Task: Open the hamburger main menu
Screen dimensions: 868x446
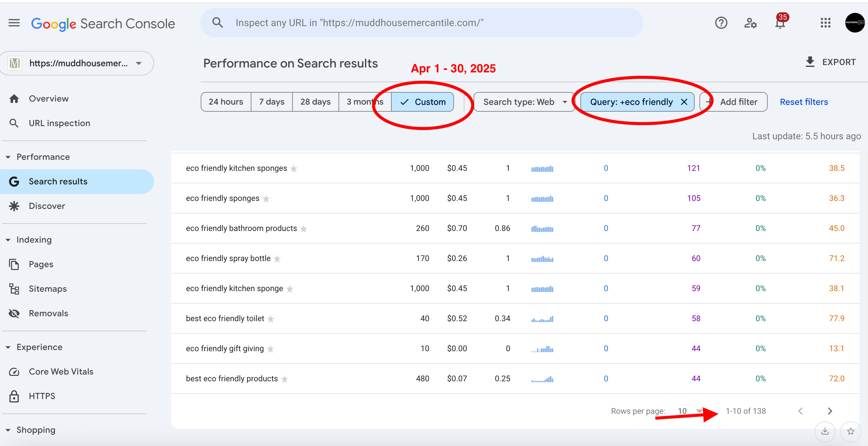Action: (14, 23)
